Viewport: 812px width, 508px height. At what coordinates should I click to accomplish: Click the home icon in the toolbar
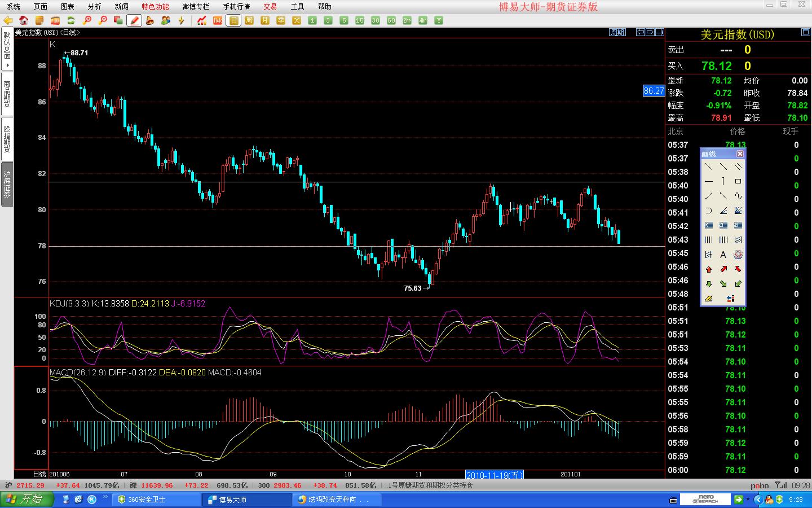[x=24, y=20]
